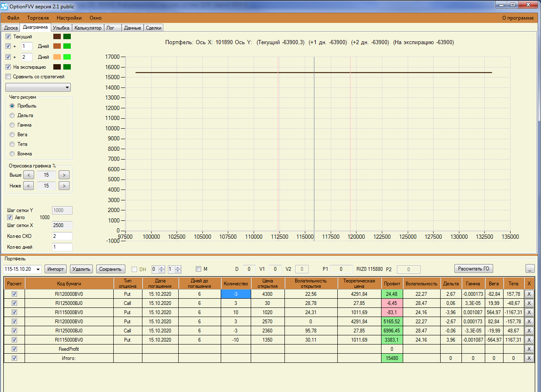Image resolution: width=541 pixels, height=392 pixels.
Task: Increase the Ниже chart range percent
Action: click(64, 186)
